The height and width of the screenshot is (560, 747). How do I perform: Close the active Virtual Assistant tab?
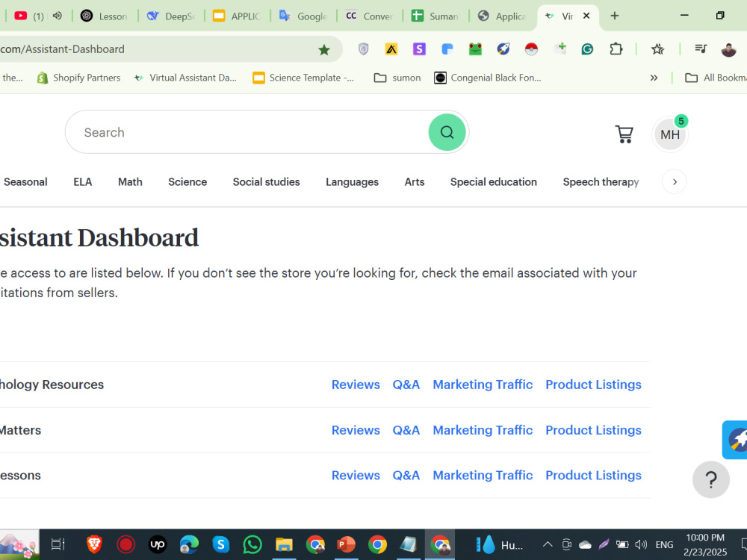click(x=586, y=16)
